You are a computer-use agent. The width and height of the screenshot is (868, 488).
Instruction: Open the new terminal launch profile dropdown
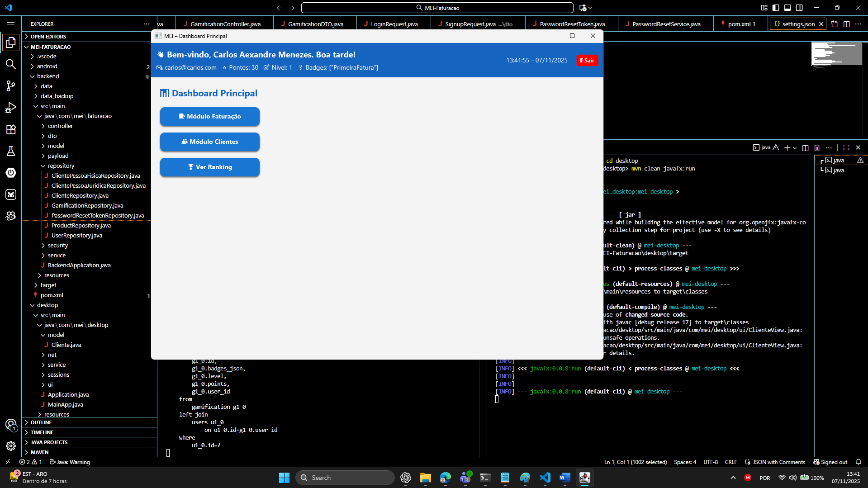click(x=795, y=148)
